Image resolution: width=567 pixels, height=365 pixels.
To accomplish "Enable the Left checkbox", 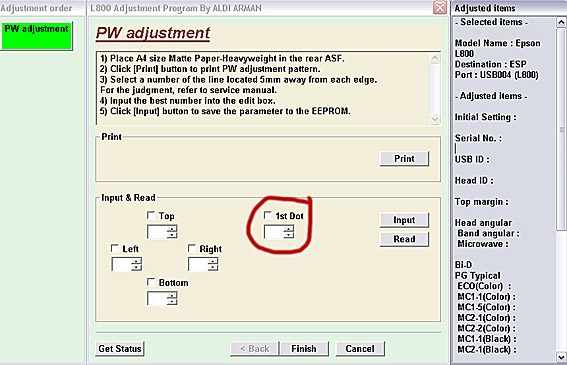I will click(x=115, y=248).
